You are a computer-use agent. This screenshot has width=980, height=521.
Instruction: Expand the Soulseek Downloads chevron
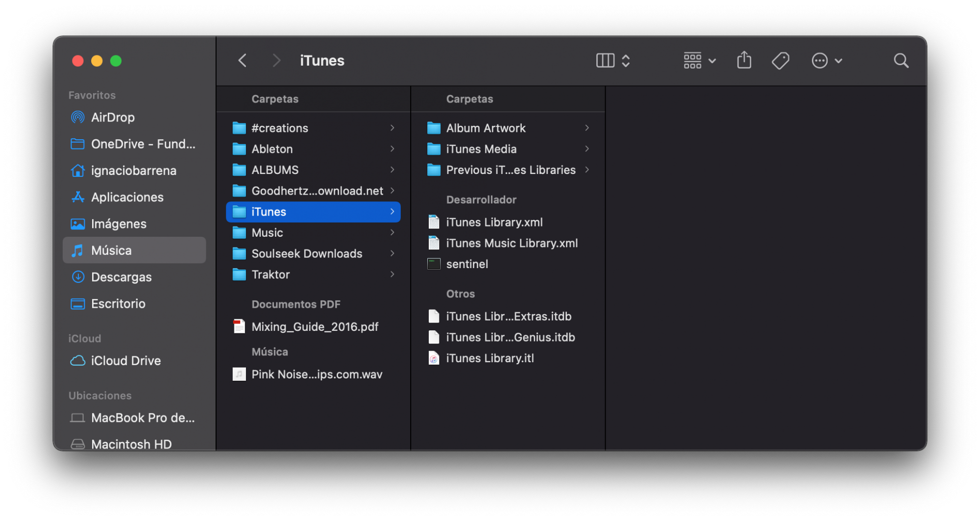[392, 253]
